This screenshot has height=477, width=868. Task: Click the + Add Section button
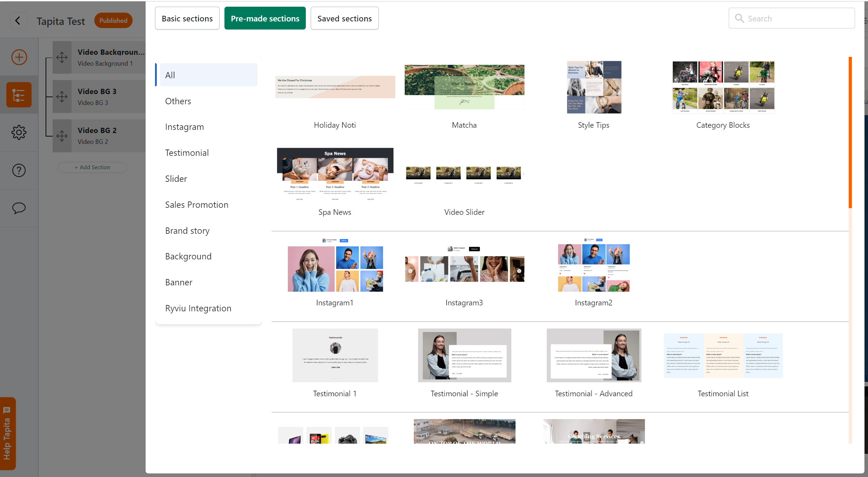click(x=92, y=167)
